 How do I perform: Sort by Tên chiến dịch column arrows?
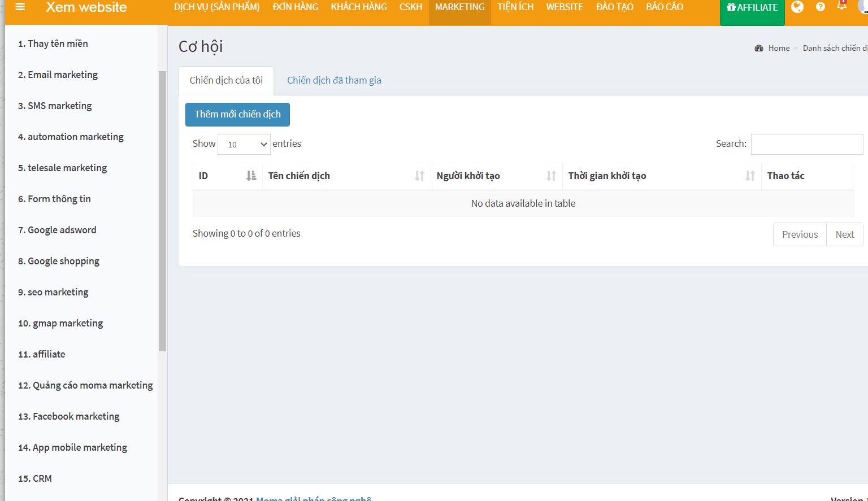pos(419,176)
